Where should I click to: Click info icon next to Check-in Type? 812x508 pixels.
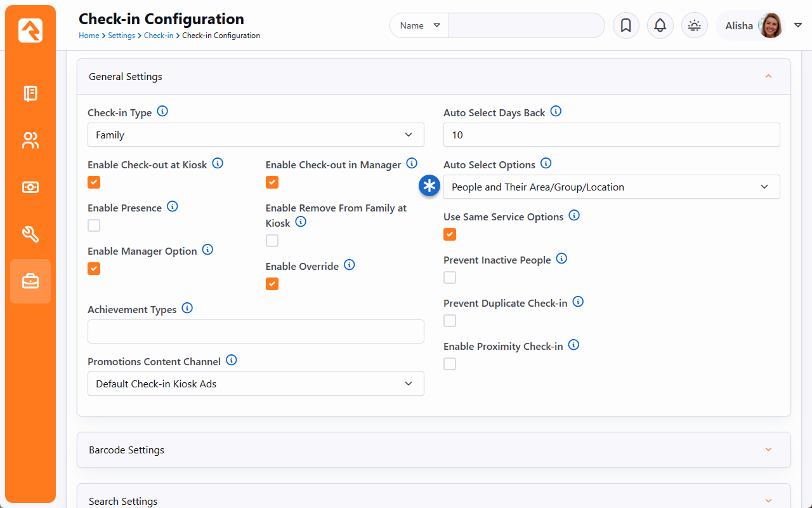coord(162,112)
